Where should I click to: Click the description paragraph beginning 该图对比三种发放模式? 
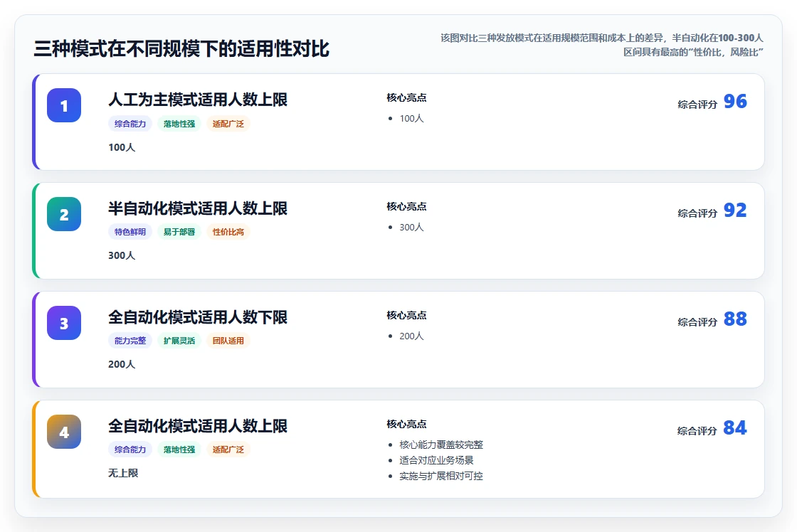coord(602,45)
